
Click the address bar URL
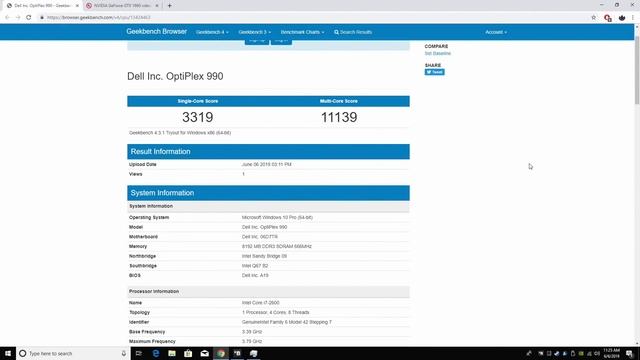tap(99, 18)
